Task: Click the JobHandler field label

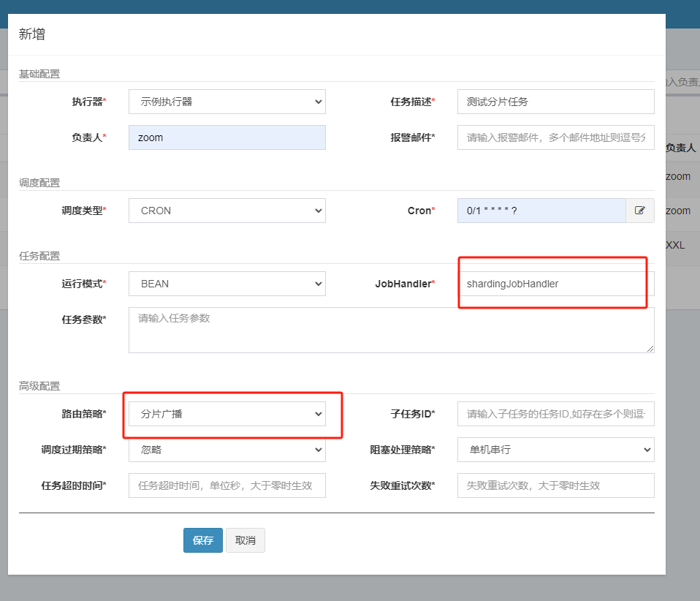Action: (405, 284)
